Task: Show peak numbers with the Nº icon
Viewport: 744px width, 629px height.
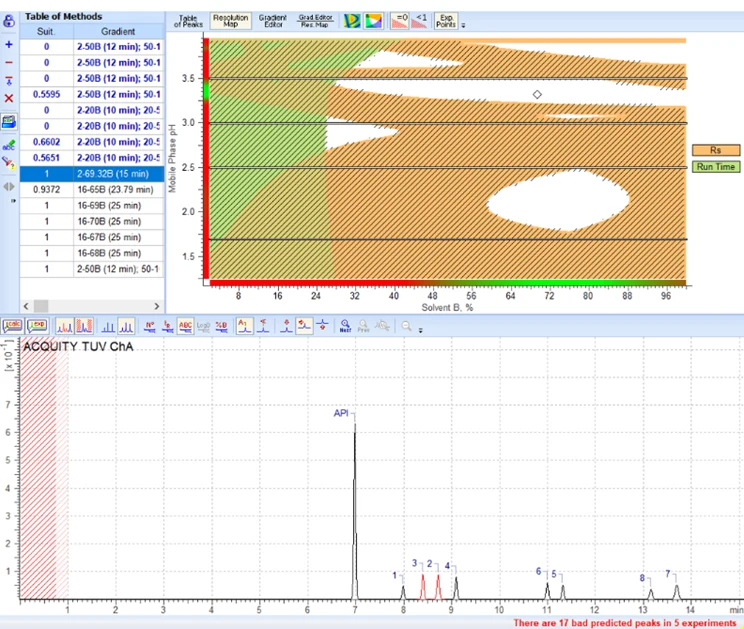Action: pos(150,326)
